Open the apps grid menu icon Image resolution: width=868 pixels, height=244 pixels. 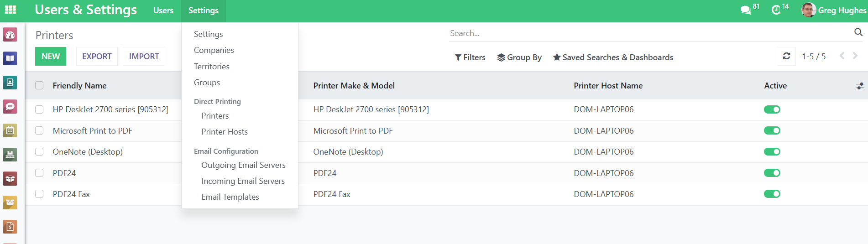[10, 10]
